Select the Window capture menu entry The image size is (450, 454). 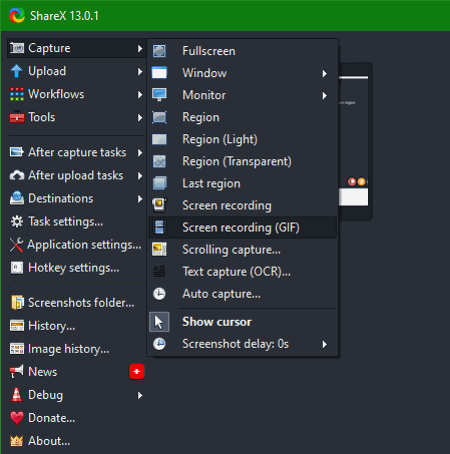(x=243, y=73)
